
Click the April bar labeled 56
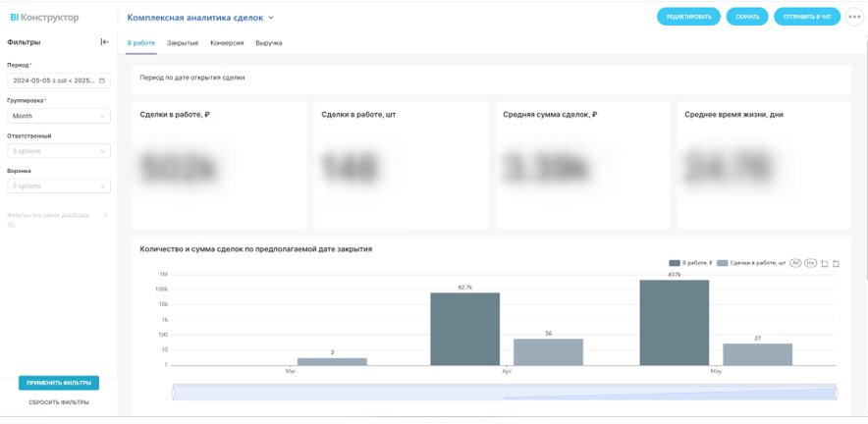click(549, 352)
